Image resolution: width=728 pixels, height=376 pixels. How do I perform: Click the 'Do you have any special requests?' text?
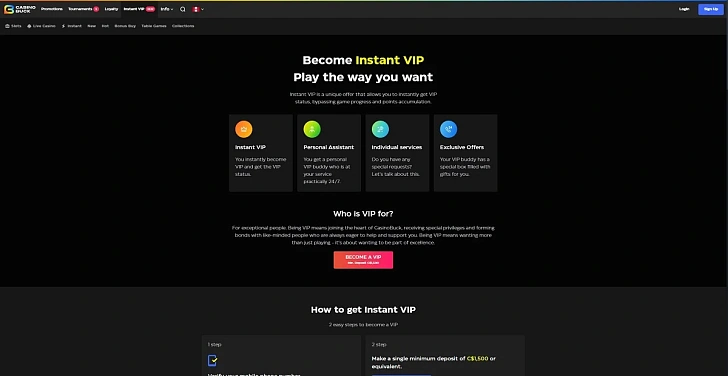(395, 167)
